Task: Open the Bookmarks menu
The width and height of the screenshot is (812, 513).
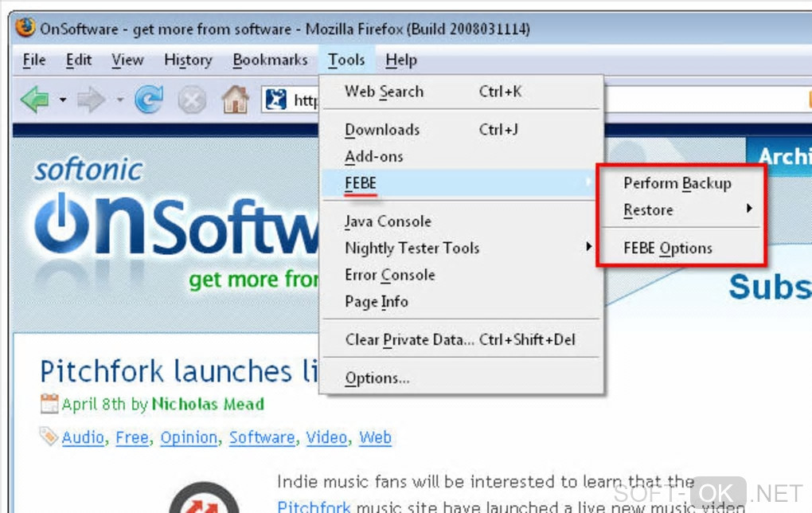Action: [270, 60]
